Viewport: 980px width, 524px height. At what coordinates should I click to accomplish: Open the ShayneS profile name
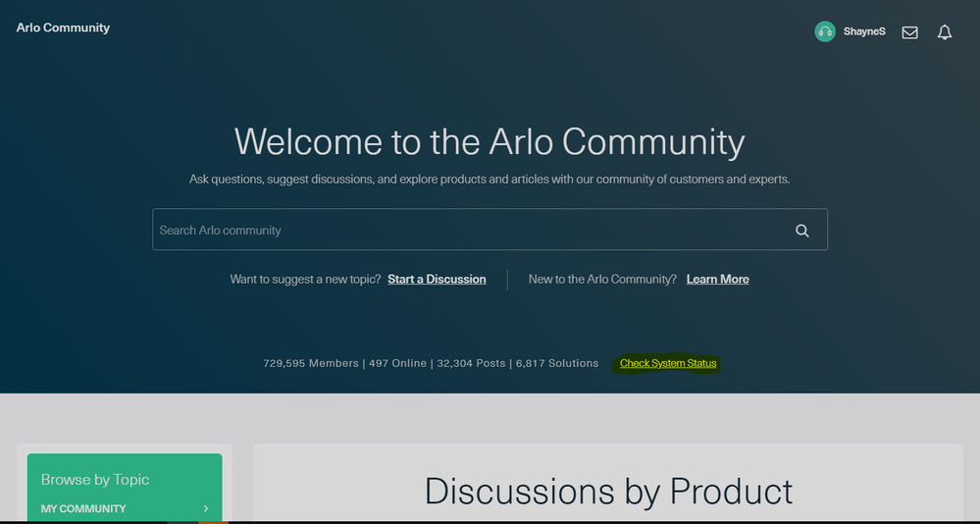[864, 31]
